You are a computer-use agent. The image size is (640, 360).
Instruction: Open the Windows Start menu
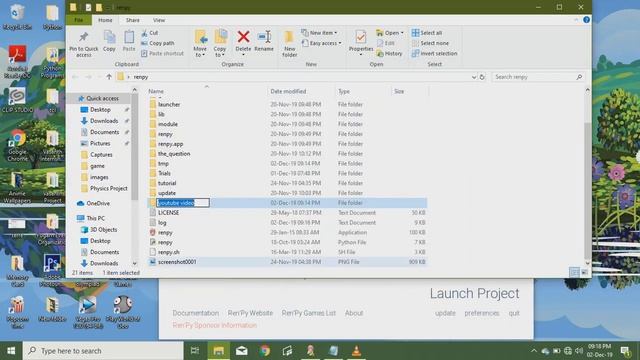click(x=11, y=351)
